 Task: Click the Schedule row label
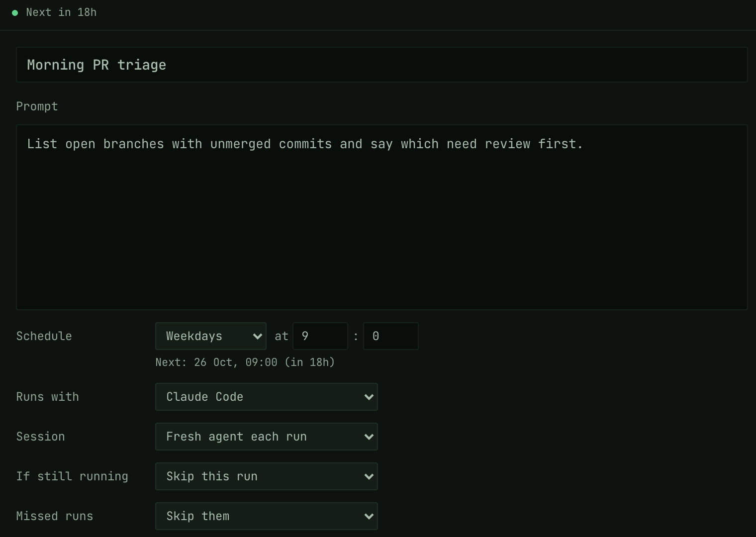pyautogui.click(x=44, y=336)
